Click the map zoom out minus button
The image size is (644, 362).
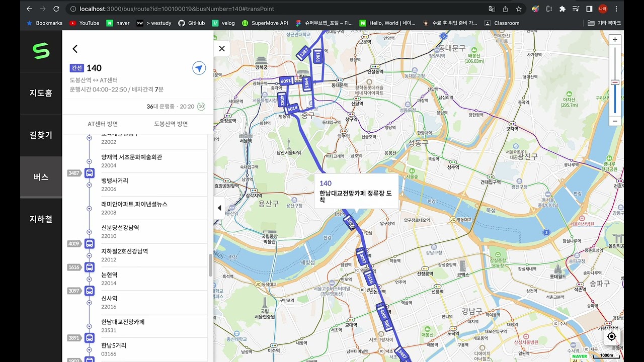[614, 121]
